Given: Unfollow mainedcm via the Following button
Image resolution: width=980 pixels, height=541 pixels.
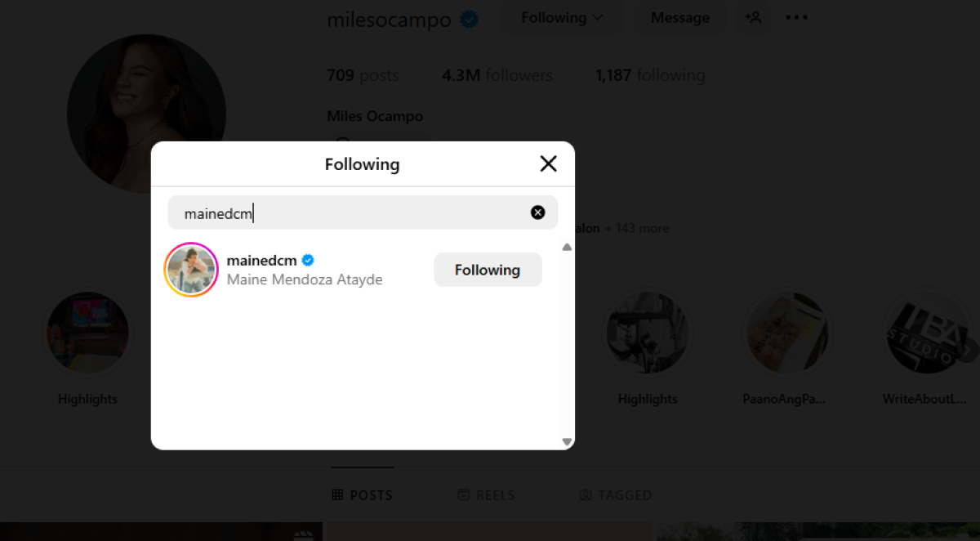Looking at the screenshot, I should (x=488, y=270).
